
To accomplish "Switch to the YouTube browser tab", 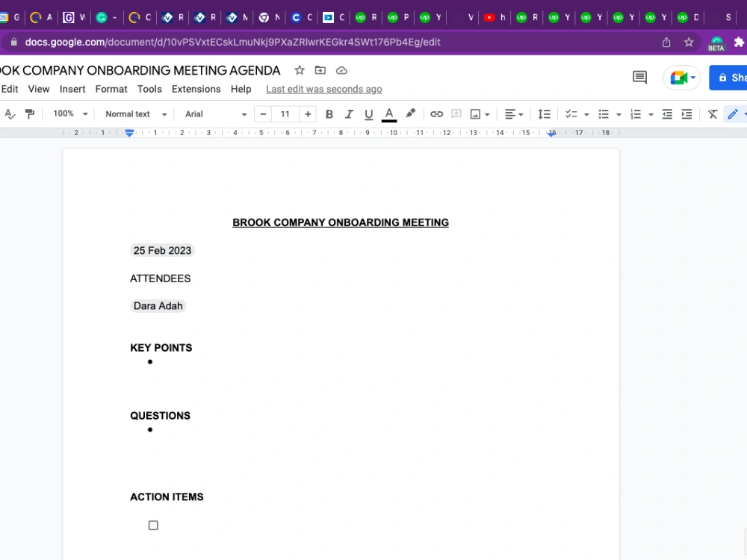I will [x=495, y=18].
